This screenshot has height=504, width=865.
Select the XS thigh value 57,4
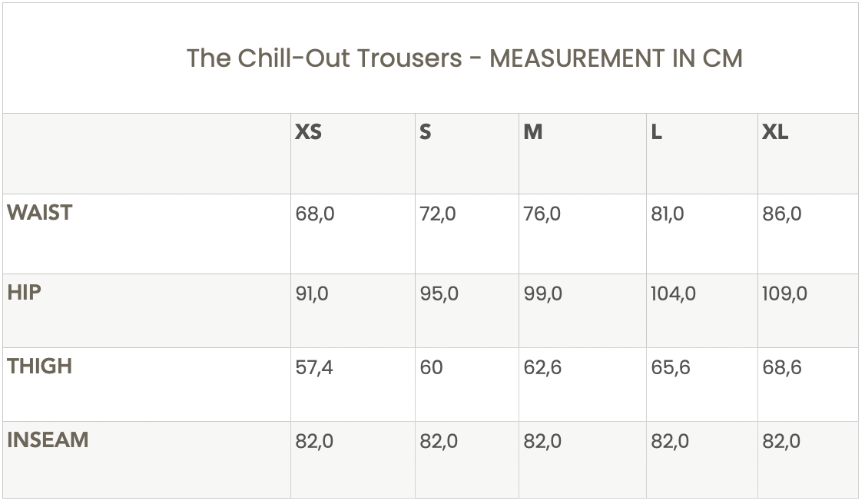tap(314, 367)
